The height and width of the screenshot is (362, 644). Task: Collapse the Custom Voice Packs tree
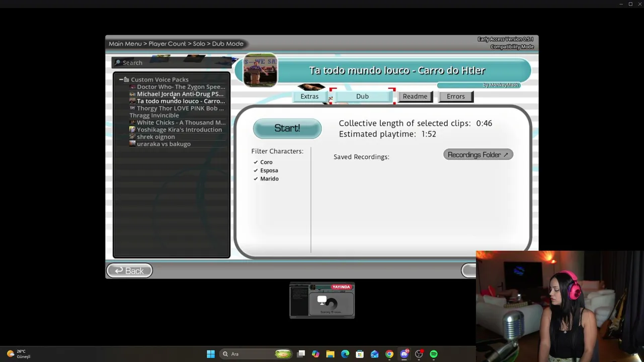tap(121, 79)
